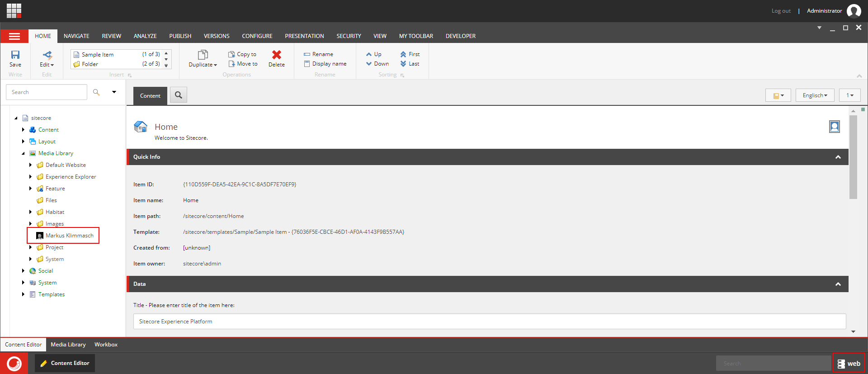
Task: Click the Display name command
Action: pyautogui.click(x=325, y=64)
